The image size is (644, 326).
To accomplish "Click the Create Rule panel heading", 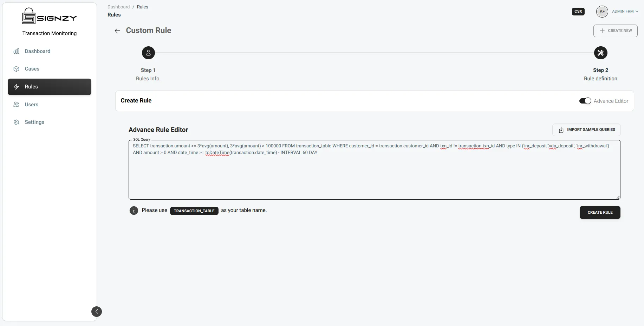I will coord(136,101).
